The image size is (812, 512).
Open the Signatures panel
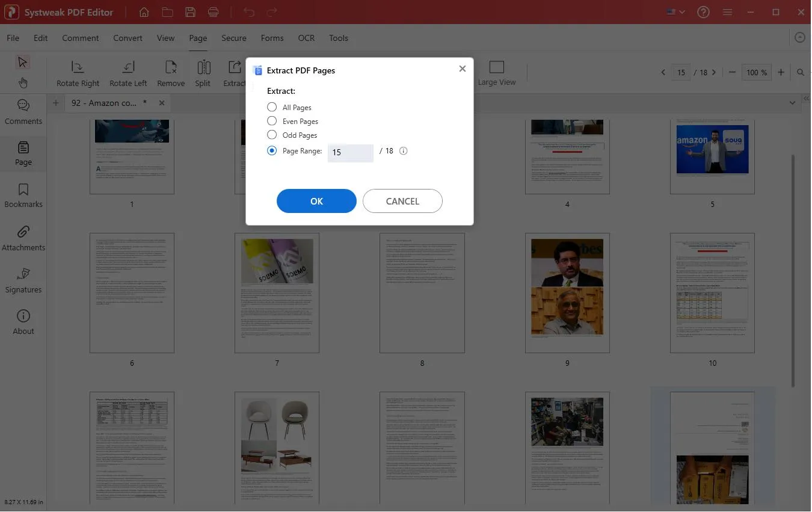click(23, 281)
